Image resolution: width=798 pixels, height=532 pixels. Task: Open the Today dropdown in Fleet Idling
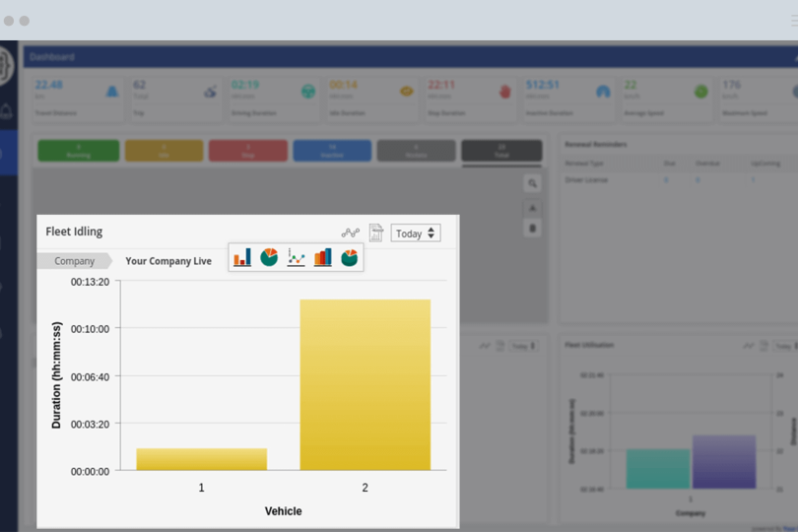pyautogui.click(x=416, y=233)
